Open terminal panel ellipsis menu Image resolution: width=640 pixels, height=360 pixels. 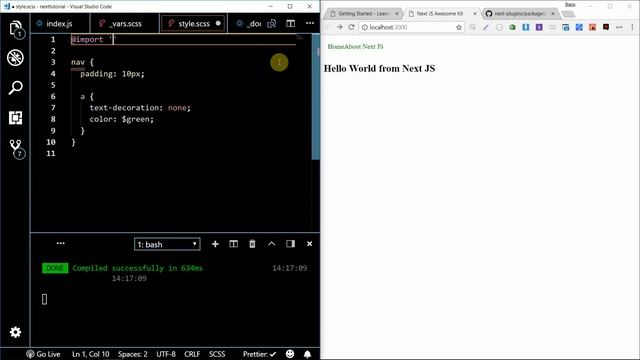pyautogui.click(x=60, y=243)
